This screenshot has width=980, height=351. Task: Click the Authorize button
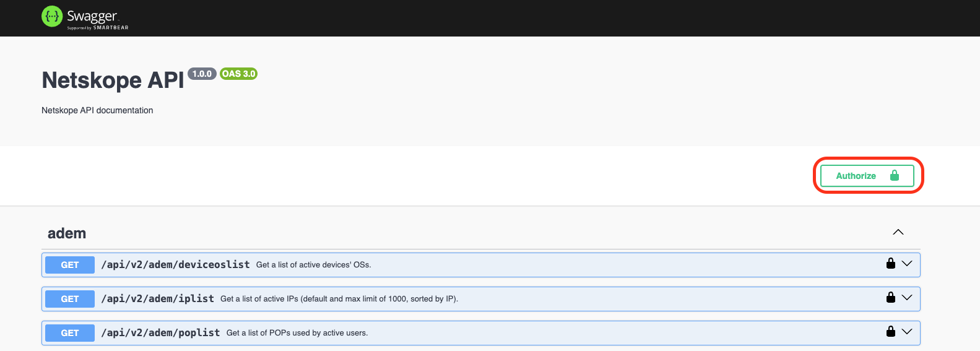point(867,176)
